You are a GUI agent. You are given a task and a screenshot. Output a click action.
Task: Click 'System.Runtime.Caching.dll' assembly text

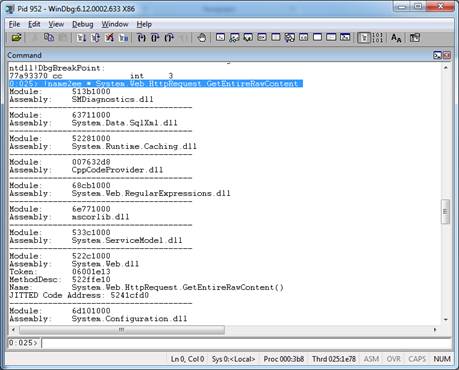pos(134,146)
